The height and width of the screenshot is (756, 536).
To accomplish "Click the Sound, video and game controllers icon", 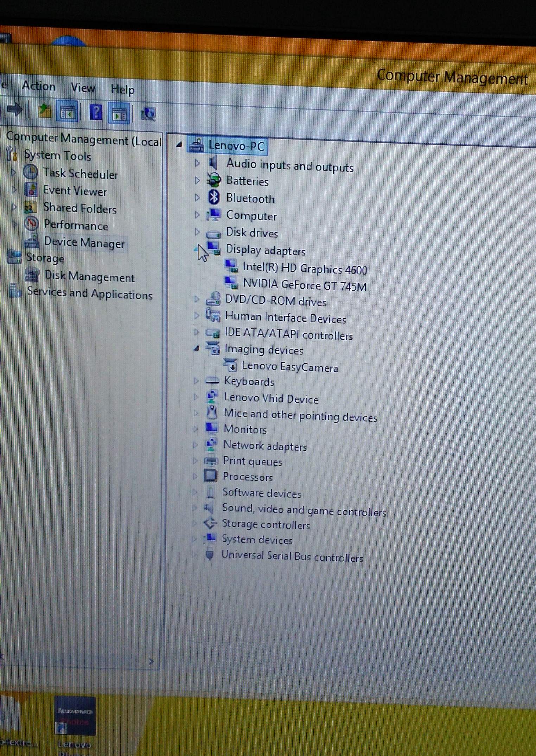I will [x=209, y=507].
